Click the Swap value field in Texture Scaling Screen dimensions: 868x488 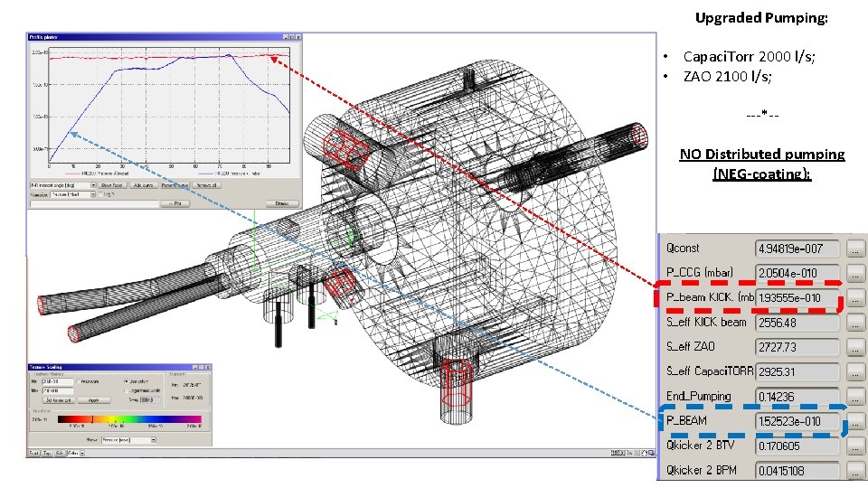point(150,400)
